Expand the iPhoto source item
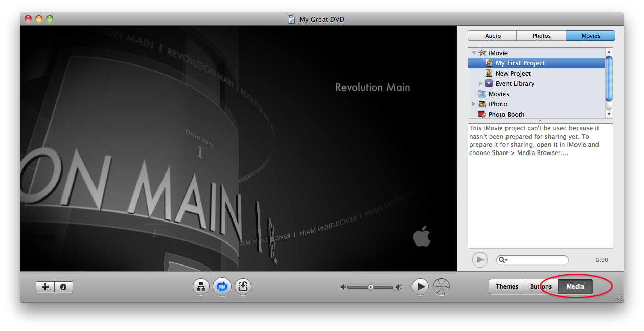This screenshot has width=644, height=331. pyautogui.click(x=474, y=104)
